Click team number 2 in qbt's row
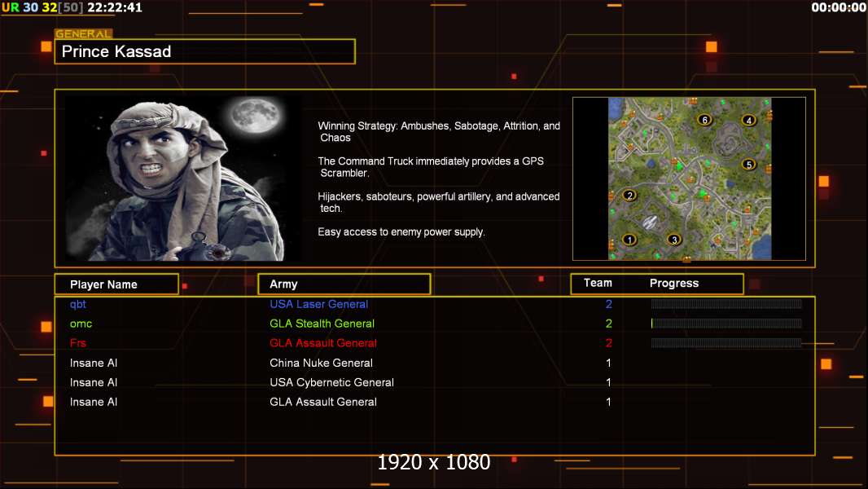 [608, 304]
